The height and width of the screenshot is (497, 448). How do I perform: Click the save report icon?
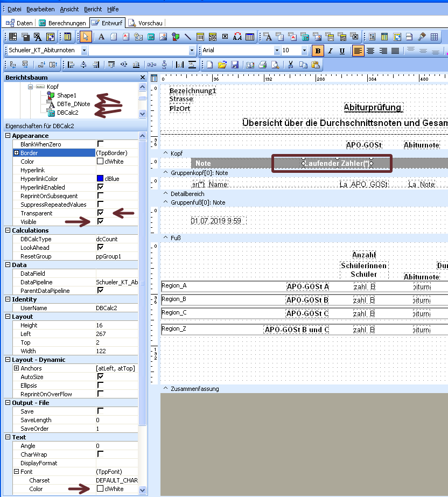tap(235, 65)
